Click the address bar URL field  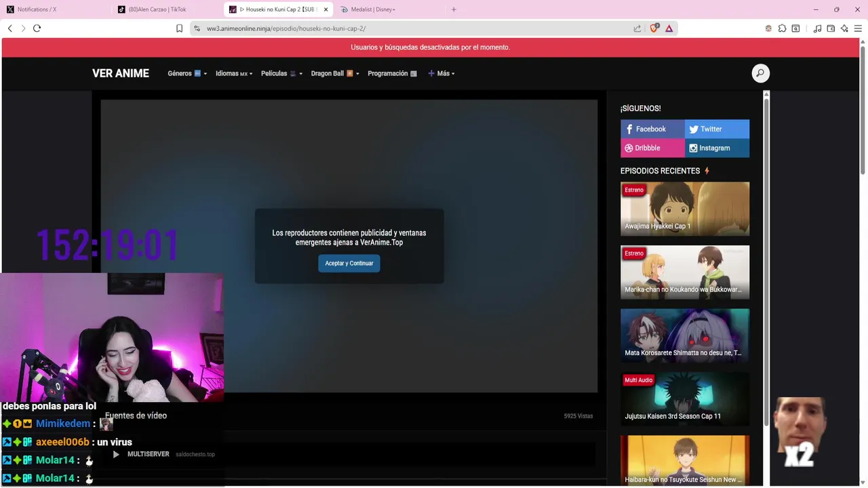[x=414, y=28]
